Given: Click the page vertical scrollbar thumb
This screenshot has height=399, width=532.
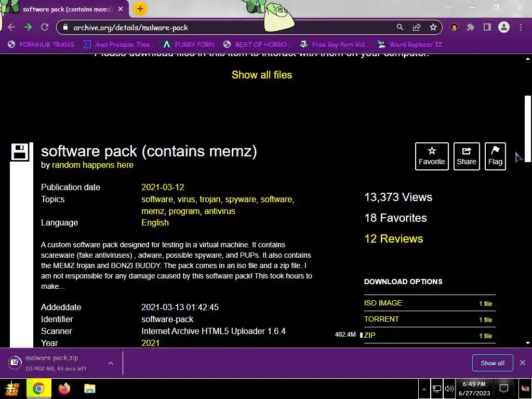Looking at the screenshot, I should [x=528, y=129].
